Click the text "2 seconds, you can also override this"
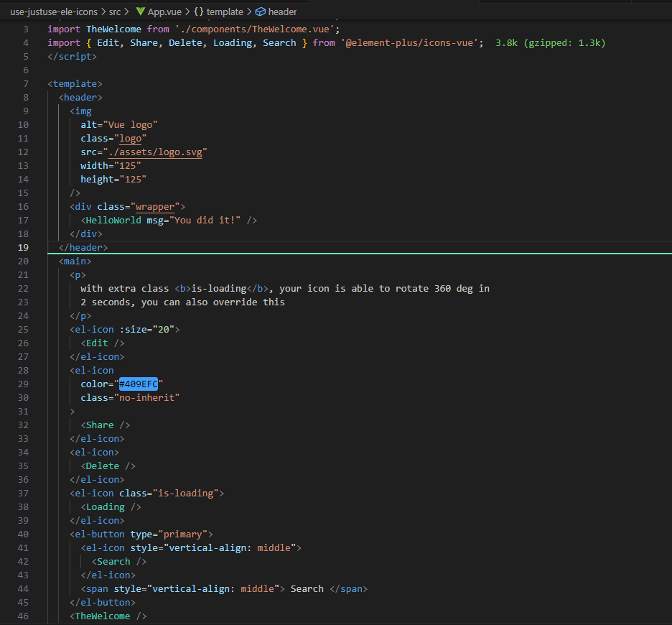672x625 pixels. pos(182,302)
